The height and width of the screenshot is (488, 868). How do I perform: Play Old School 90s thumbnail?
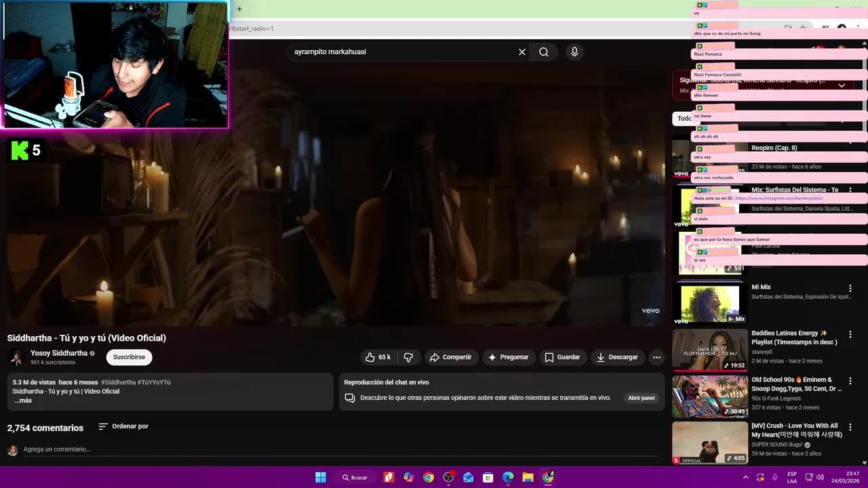[x=709, y=396]
